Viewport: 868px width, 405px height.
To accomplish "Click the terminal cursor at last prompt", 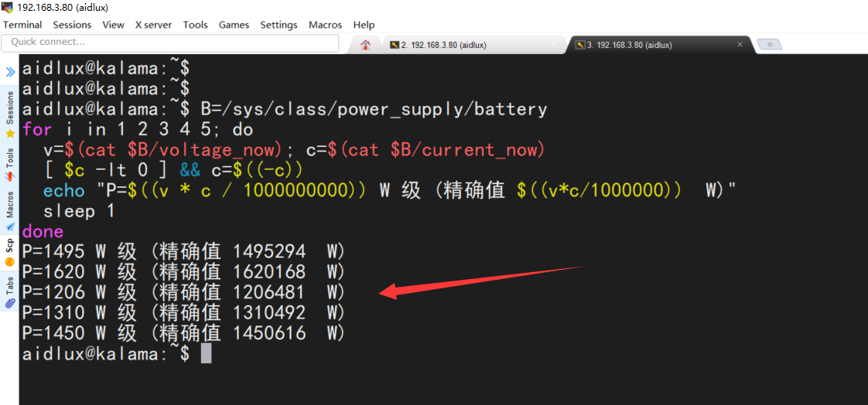I will pyautogui.click(x=206, y=353).
